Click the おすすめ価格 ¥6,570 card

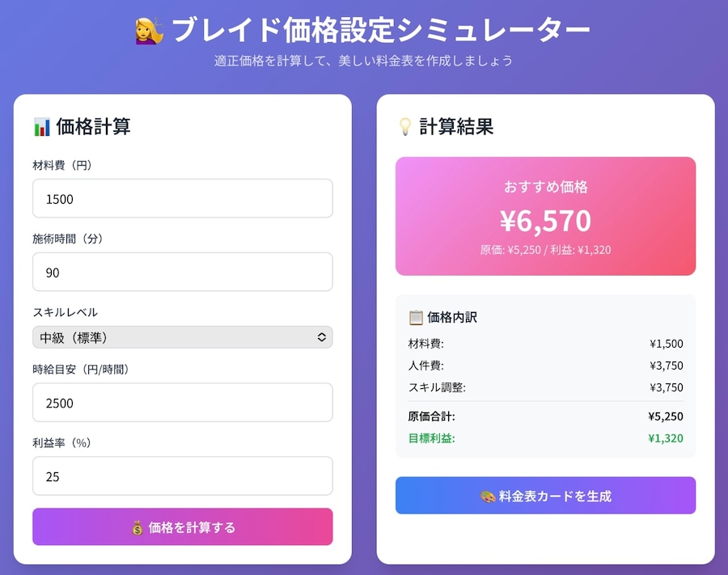(545, 216)
